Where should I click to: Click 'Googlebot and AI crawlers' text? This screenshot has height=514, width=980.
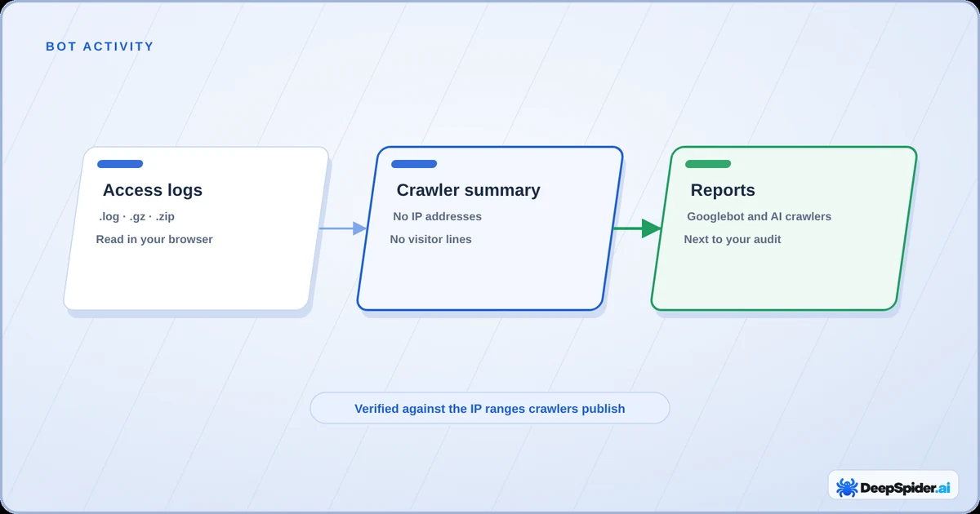point(759,216)
